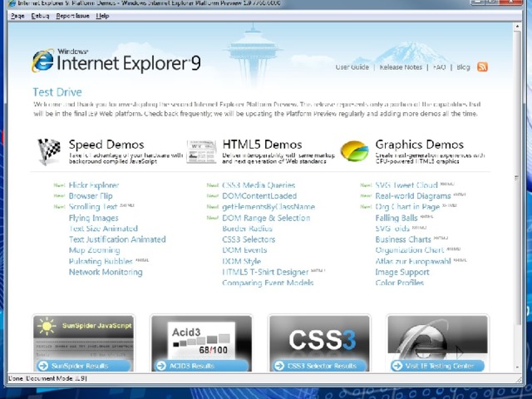Open the DOMContentLoaded demo
Viewport: 532px width, 399px height.
pyautogui.click(x=259, y=196)
